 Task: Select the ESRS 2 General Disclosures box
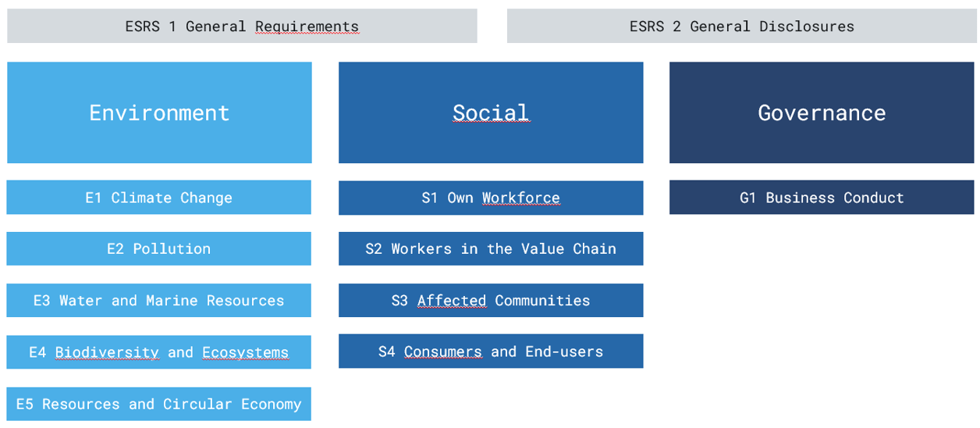(x=741, y=26)
